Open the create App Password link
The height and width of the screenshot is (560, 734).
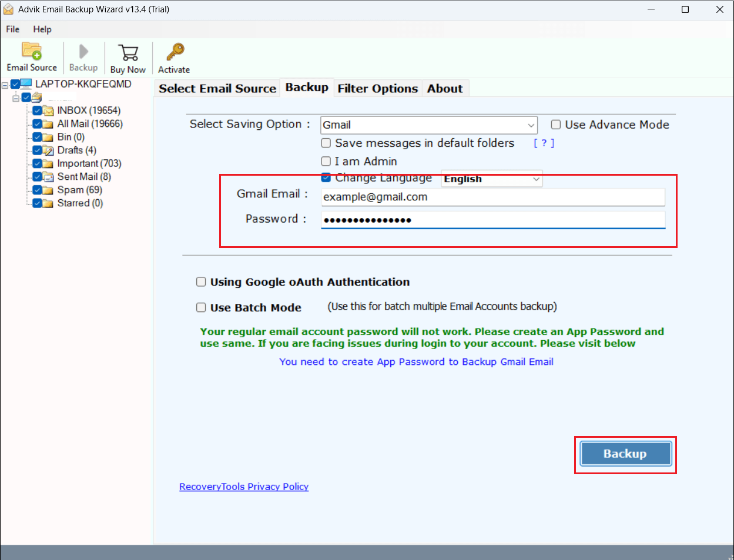tap(416, 362)
